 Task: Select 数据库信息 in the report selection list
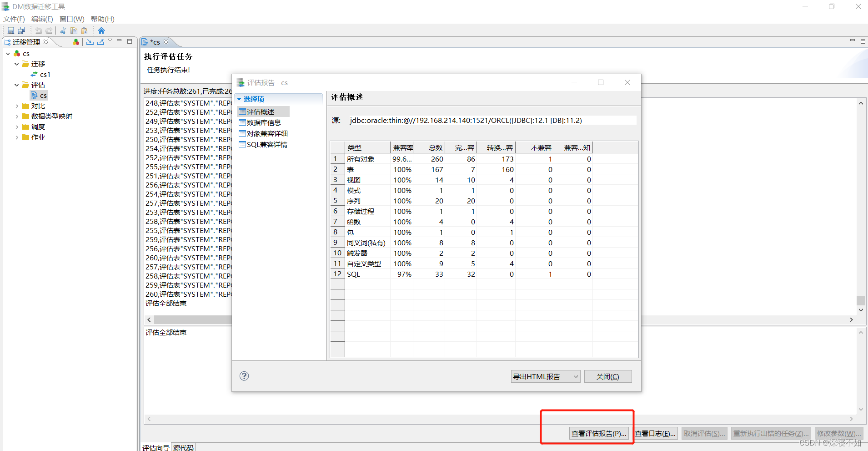263,122
